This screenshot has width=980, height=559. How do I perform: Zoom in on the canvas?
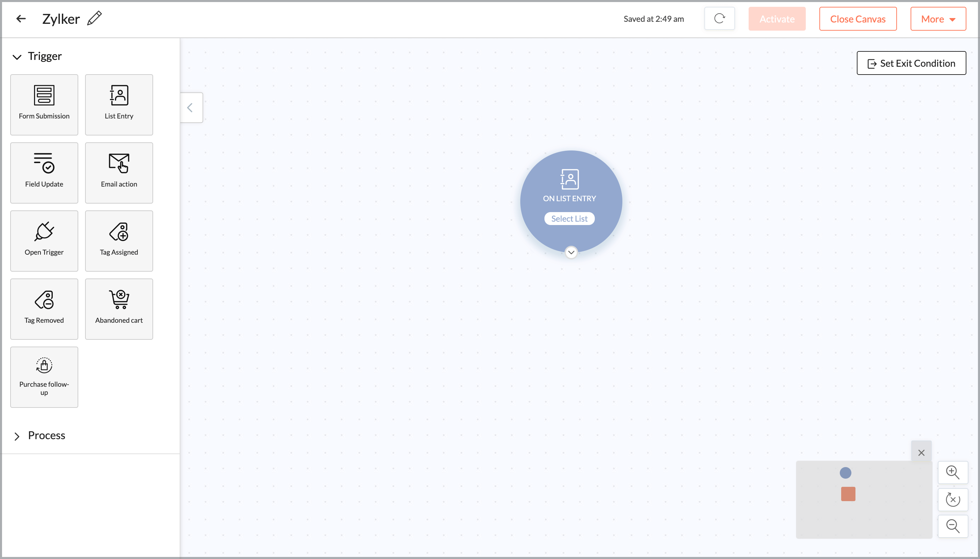(953, 473)
